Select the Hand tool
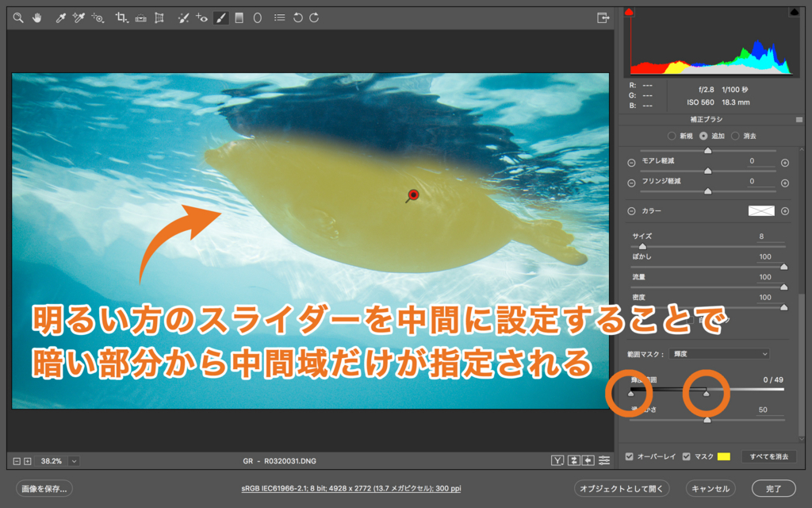Screen dimensions: 812x508 (x=36, y=18)
